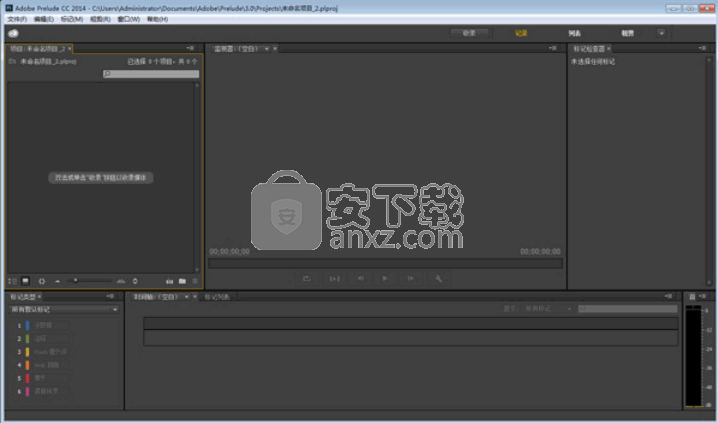Open the workspace chooser dropdown arrow
718x423 pixels.
pos(661,33)
